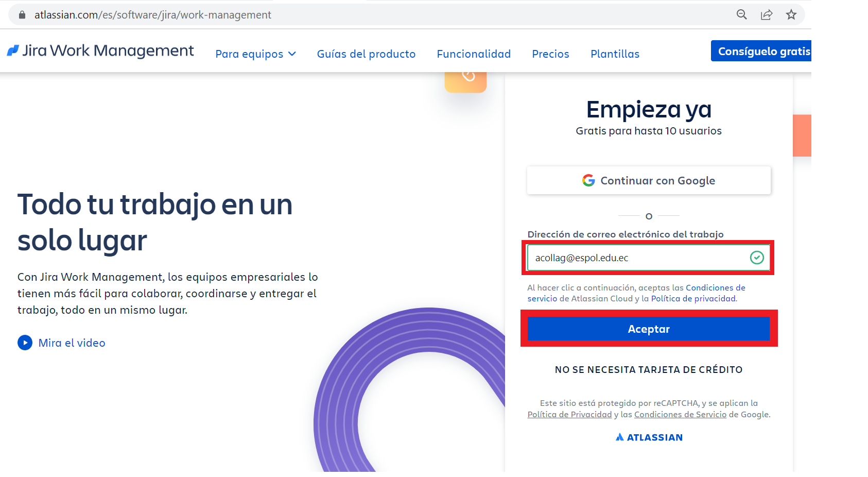Expand the Para equipos dropdown
The image size is (868, 477).
point(255,54)
